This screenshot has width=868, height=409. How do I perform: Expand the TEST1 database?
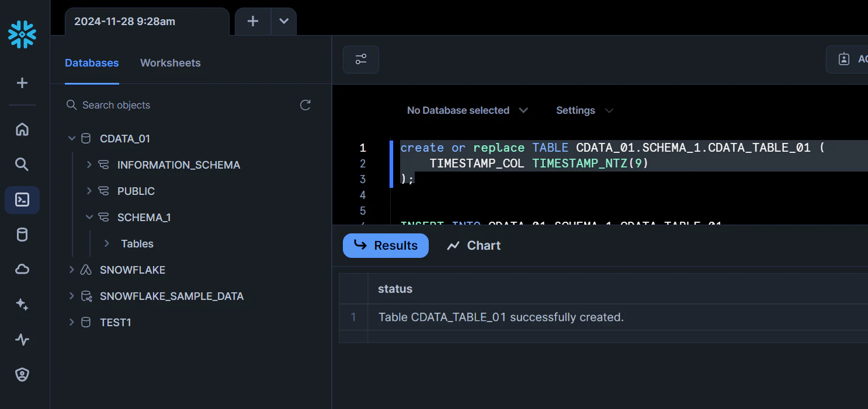pos(72,323)
